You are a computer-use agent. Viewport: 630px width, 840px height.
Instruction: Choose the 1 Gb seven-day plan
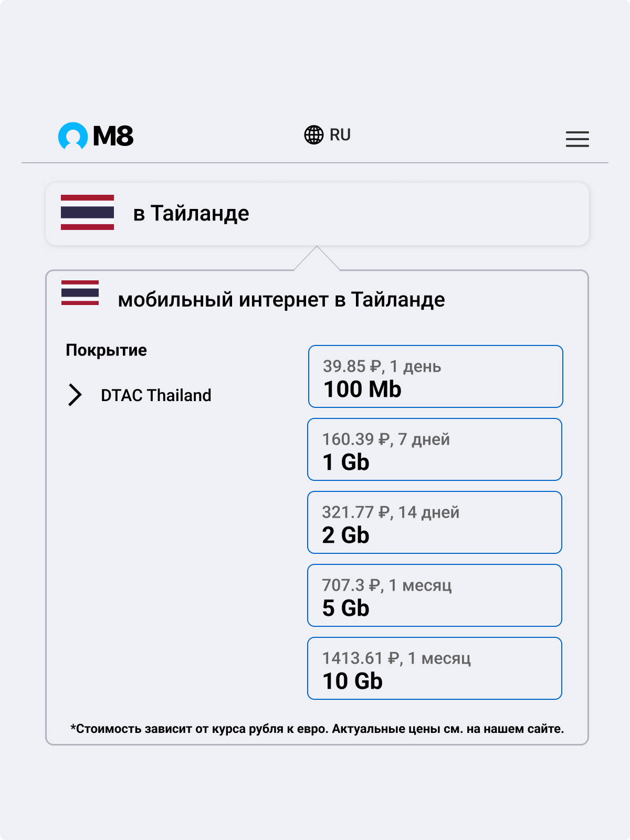(x=435, y=449)
